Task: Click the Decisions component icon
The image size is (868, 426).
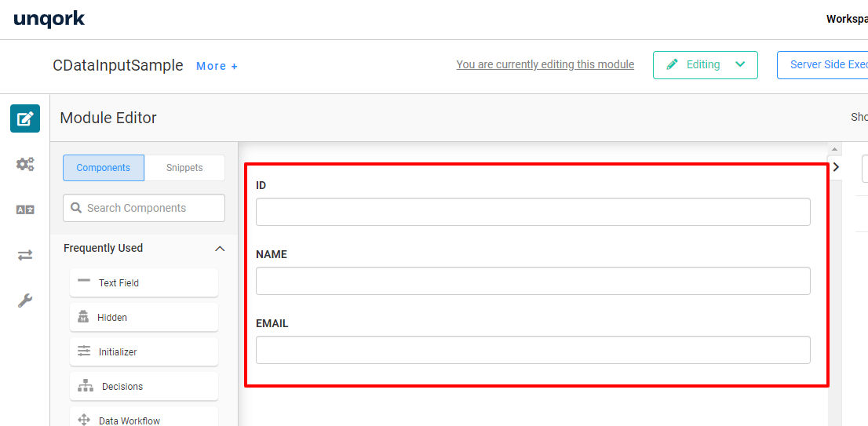Action: (86, 386)
